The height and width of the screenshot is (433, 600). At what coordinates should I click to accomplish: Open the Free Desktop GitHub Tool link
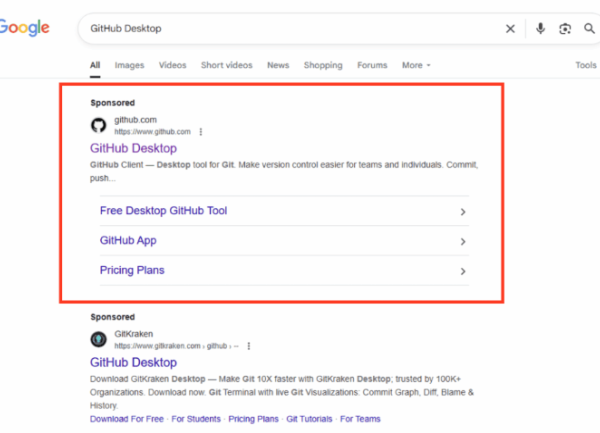(163, 211)
